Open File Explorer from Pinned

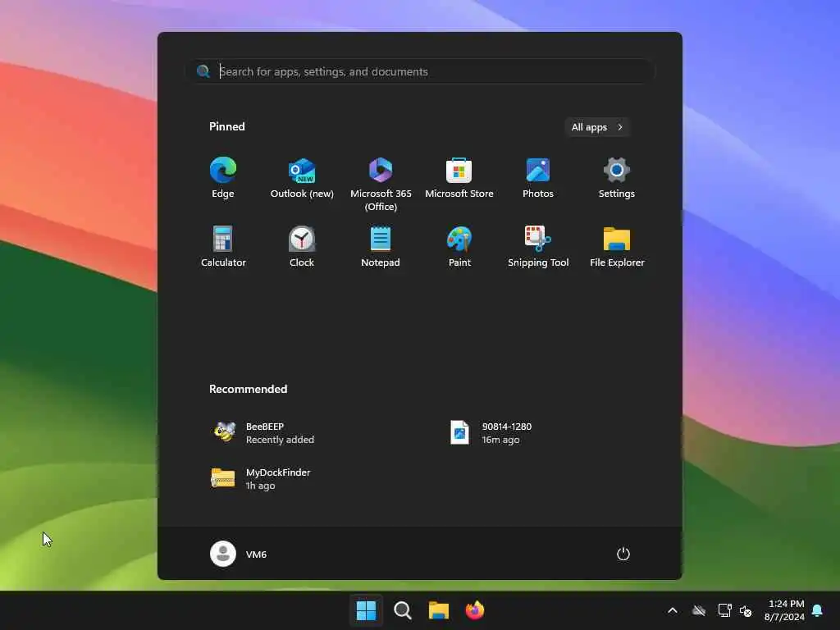pos(617,247)
